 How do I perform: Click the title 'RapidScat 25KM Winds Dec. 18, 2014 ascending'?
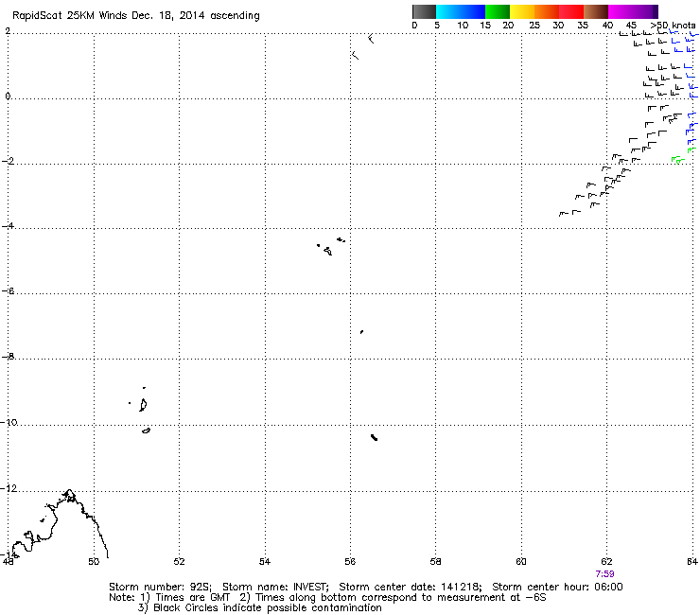135,16
